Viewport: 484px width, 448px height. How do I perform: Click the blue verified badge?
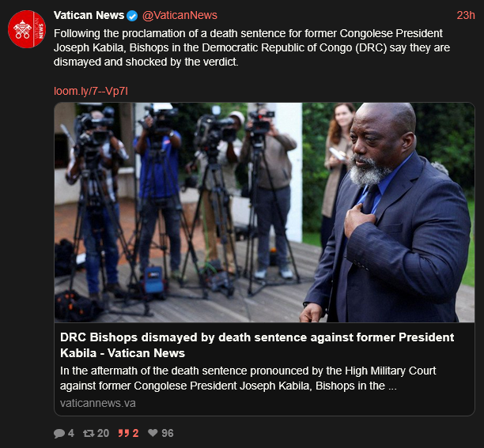132,16
